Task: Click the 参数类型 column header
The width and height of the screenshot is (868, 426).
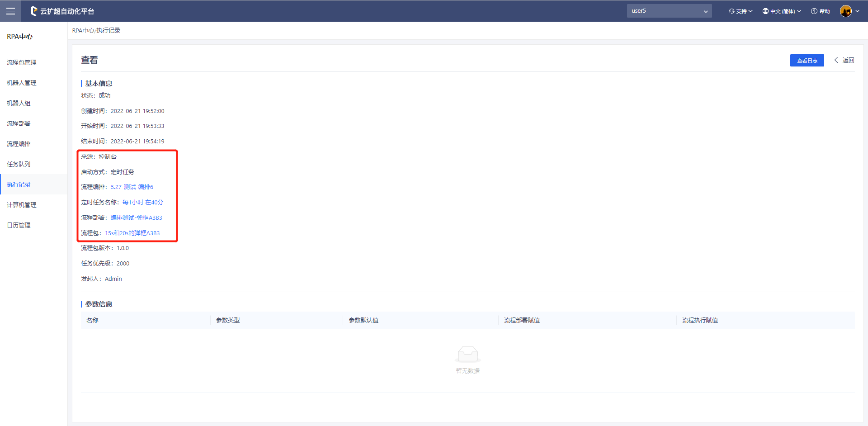Action: [228, 320]
